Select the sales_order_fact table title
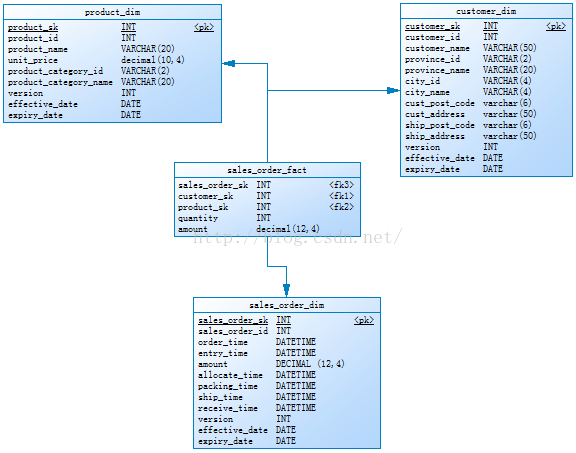The width and height of the screenshot is (576, 453). click(x=267, y=170)
